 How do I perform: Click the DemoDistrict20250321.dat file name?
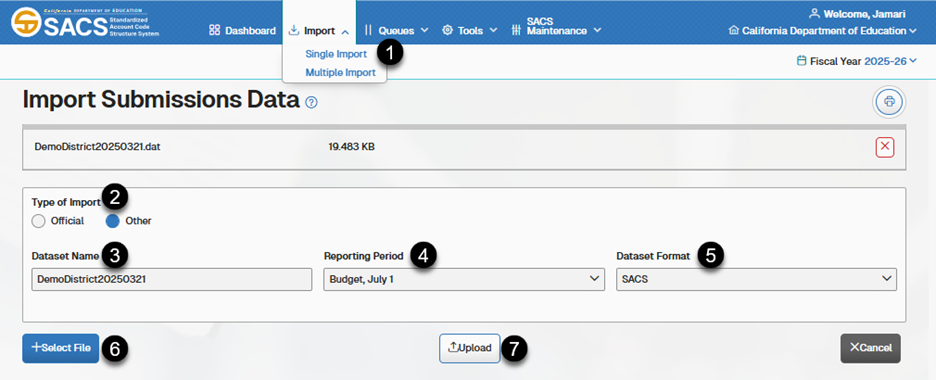(x=97, y=146)
